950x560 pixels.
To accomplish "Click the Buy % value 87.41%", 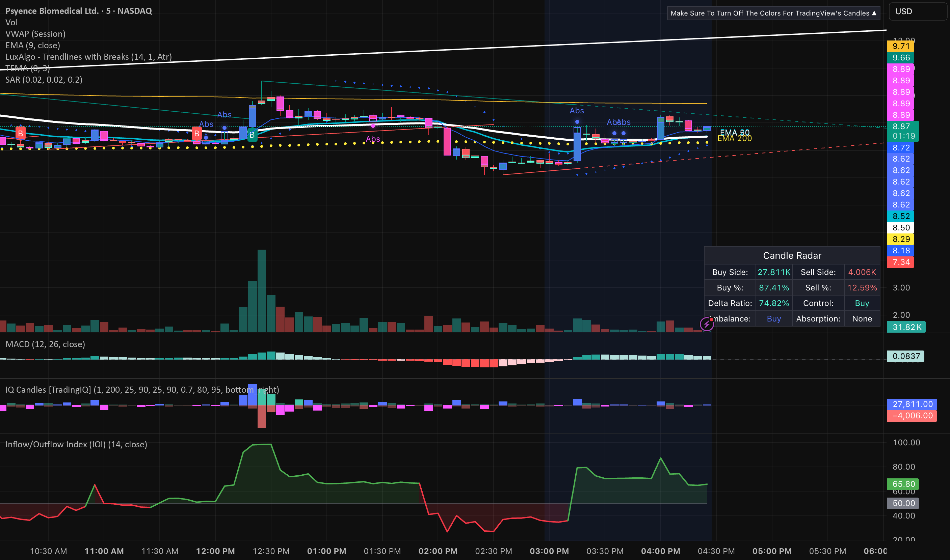I will click(774, 287).
